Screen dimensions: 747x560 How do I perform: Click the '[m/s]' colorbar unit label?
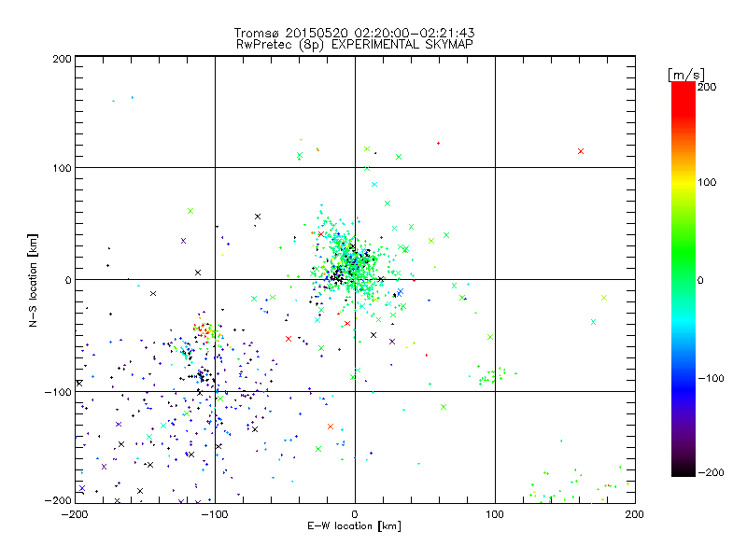point(686,75)
